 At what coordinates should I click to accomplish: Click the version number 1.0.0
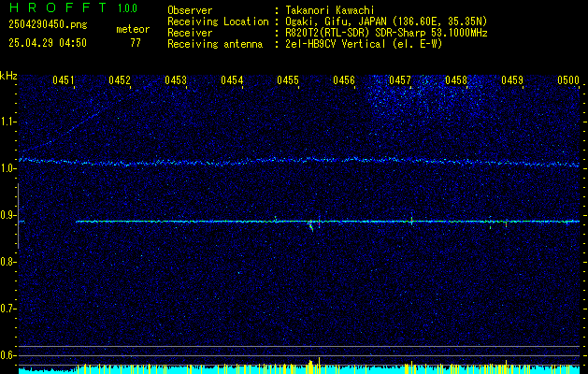coord(127,8)
